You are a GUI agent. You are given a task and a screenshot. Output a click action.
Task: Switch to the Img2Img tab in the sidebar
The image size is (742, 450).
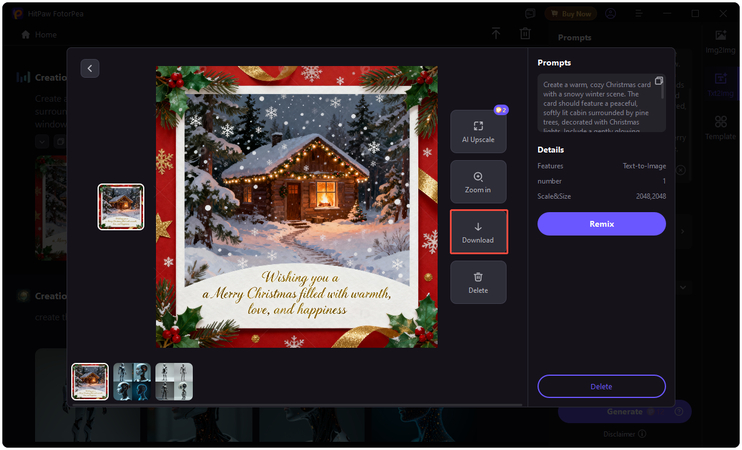click(721, 42)
